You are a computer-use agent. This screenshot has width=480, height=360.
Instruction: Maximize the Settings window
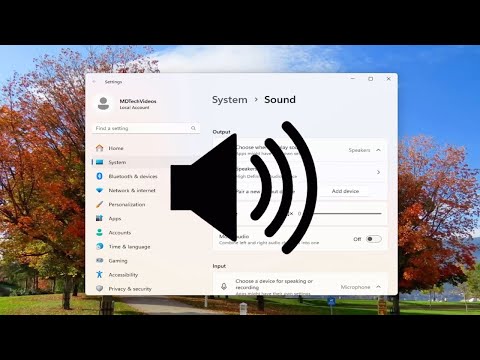click(370, 79)
